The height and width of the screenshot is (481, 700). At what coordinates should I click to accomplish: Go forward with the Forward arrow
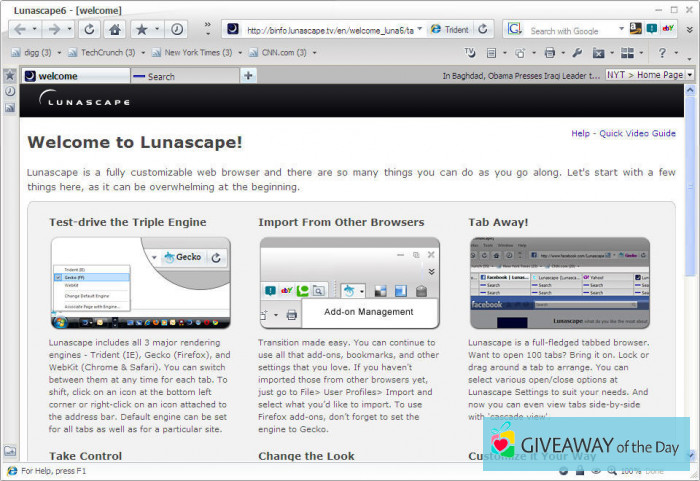click(x=54, y=30)
